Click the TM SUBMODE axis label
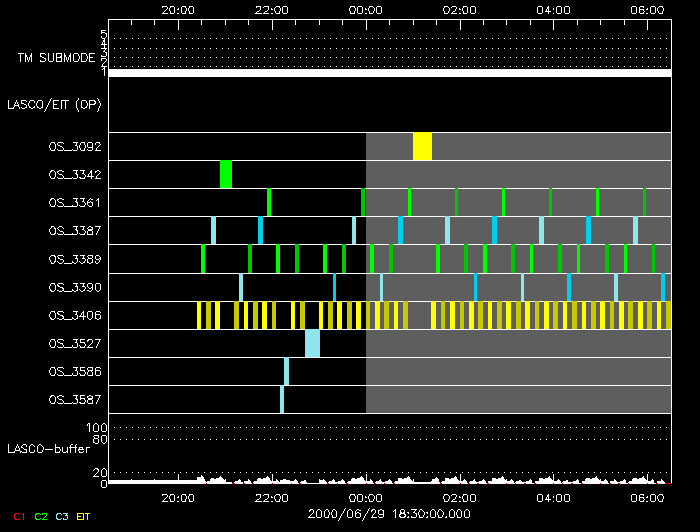Image resolution: width=700 pixels, height=532 pixels. (56, 58)
